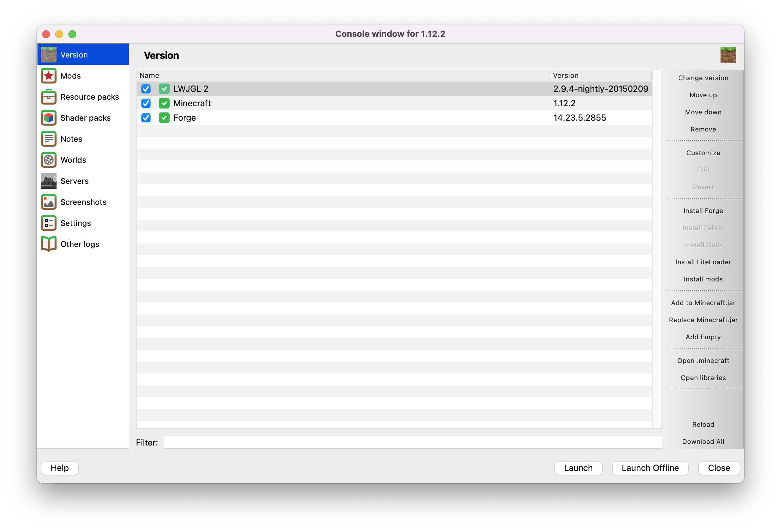Open the Notes section
This screenshot has height=532, width=781.
[71, 138]
